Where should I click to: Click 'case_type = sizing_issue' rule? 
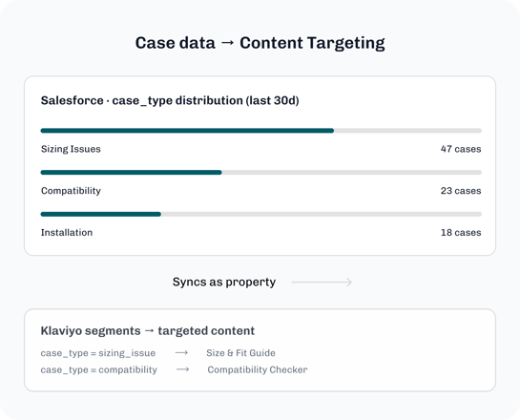[x=98, y=353]
